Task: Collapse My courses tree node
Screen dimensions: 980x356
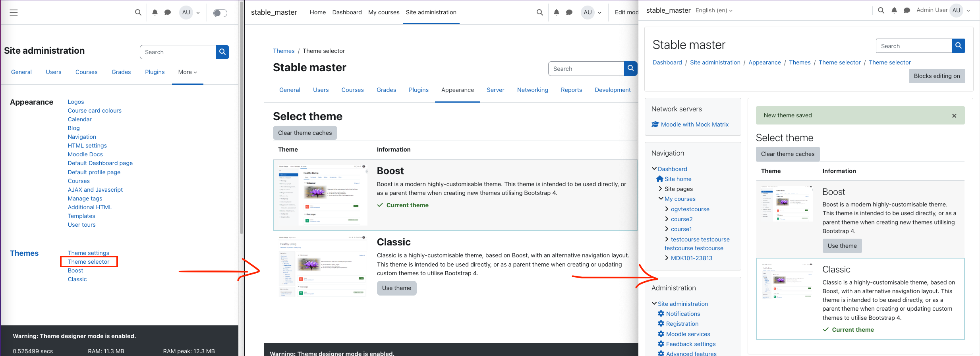Action: pyautogui.click(x=661, y=198)
